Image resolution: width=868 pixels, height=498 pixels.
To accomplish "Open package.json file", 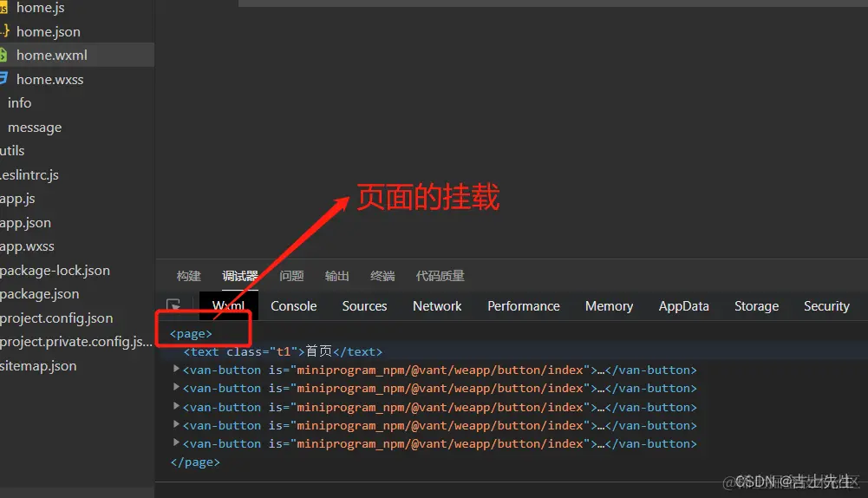I will click(x=39, y=294).
